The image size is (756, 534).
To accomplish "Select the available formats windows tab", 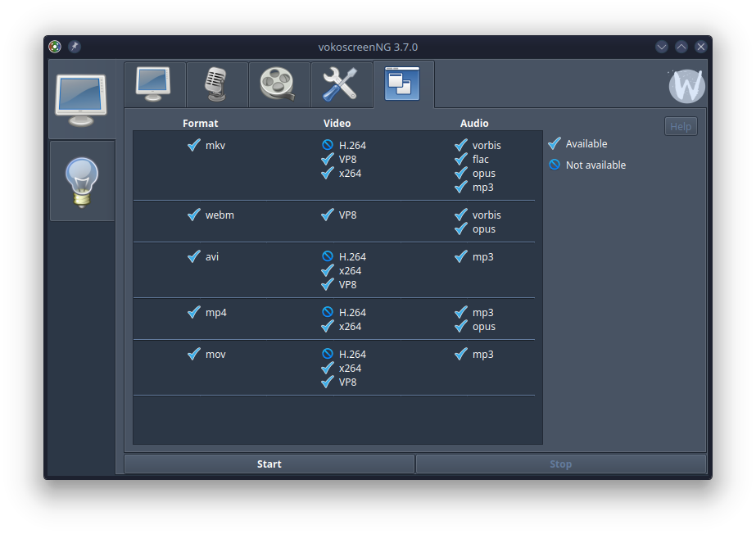I will tap(403, 84).
